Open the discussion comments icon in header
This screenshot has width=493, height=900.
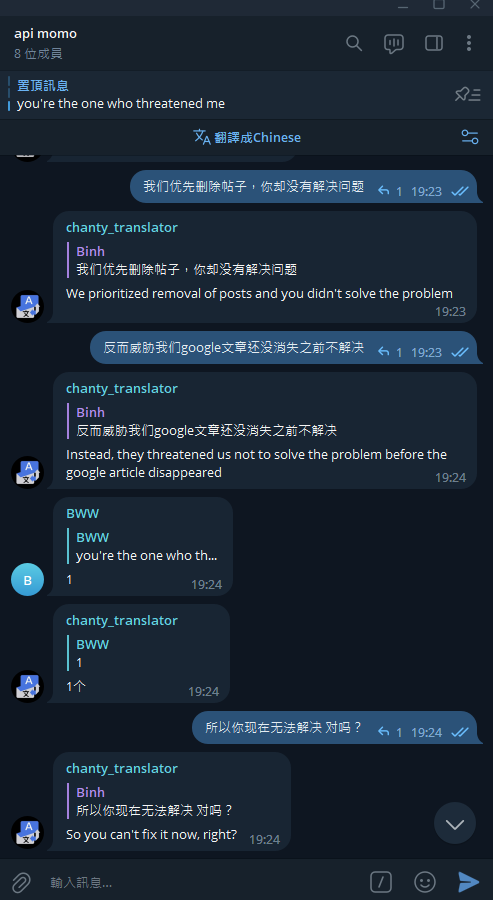(394, 44)
